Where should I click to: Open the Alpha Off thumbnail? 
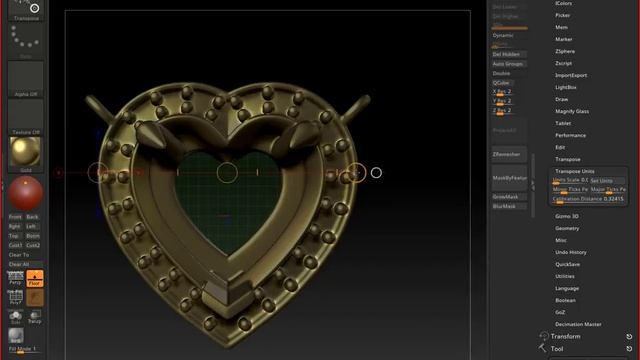click(26, 79)
